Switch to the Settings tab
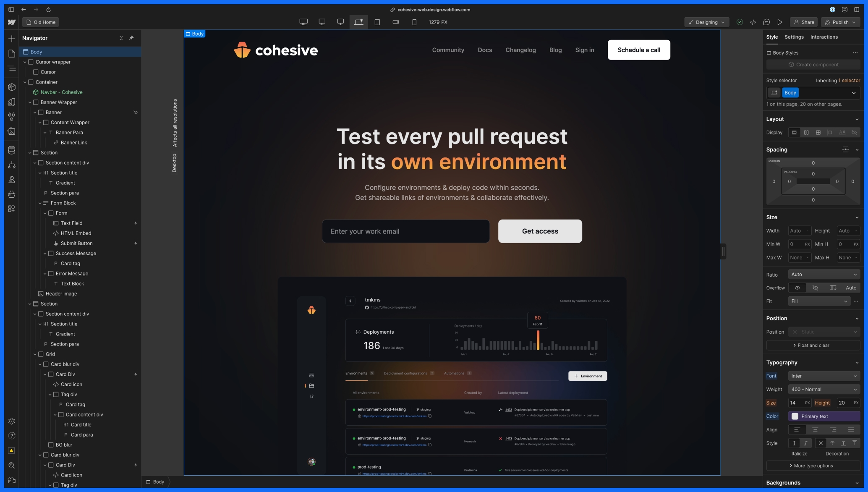Screen dimensions: 868x492 coord(794,37)
